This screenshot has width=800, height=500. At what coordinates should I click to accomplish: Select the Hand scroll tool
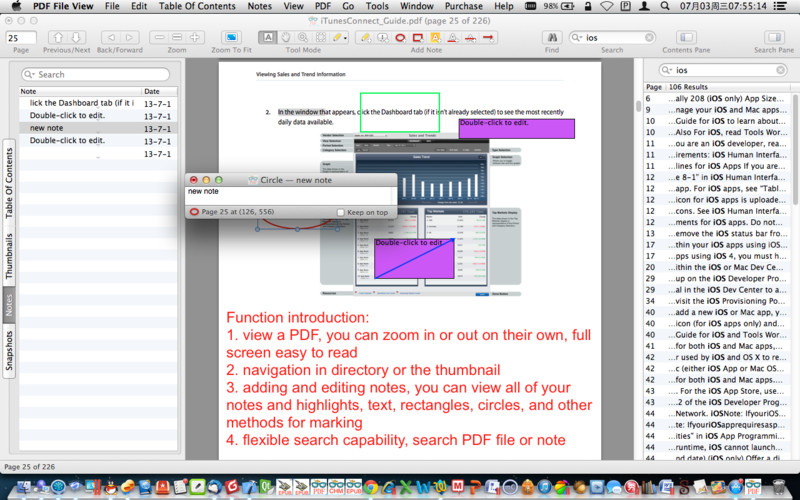pyautogui.click(x=286, y=37)
